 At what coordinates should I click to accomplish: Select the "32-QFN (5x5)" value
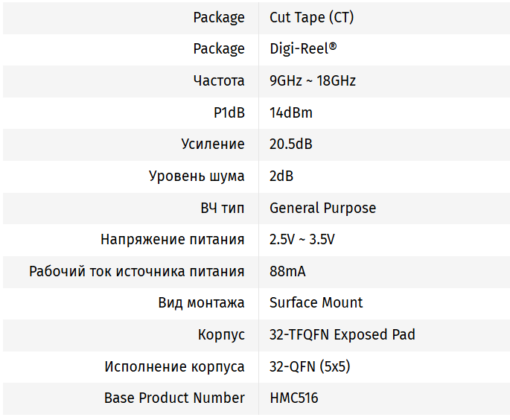309,366
